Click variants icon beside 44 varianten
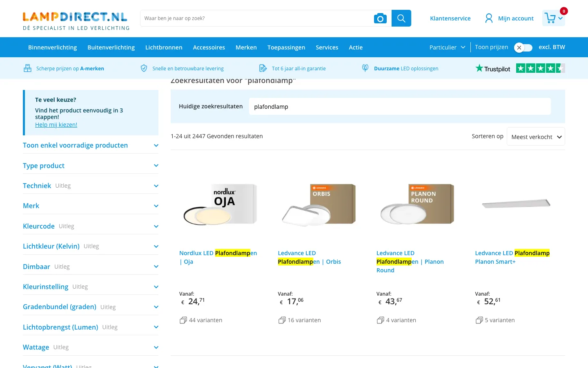588x368 pixels. pyautogui.click(x=183, y=320)
